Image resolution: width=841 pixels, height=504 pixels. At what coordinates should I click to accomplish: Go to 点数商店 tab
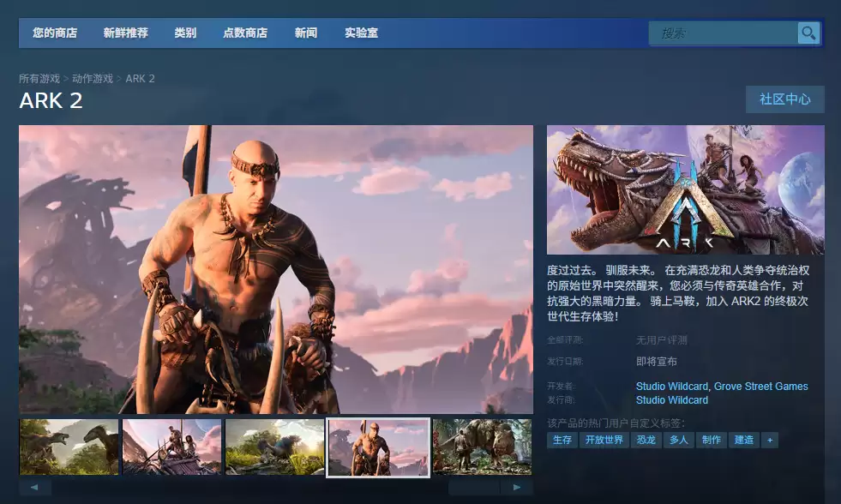click(x=244, y=33)
